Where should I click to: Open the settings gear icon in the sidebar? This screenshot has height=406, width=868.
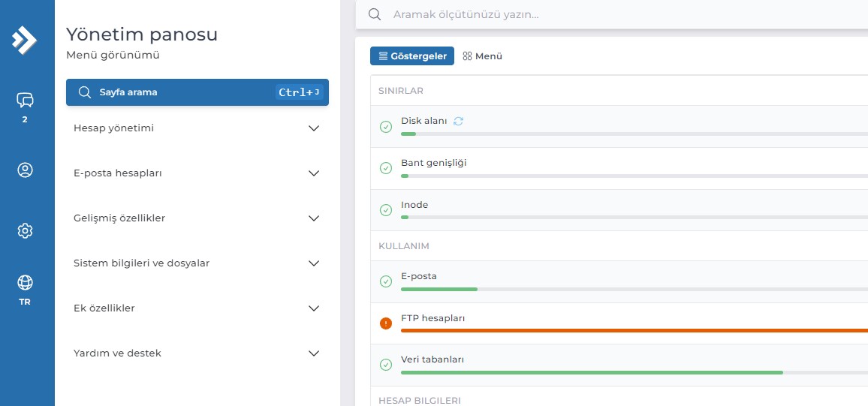coord(25,230)
